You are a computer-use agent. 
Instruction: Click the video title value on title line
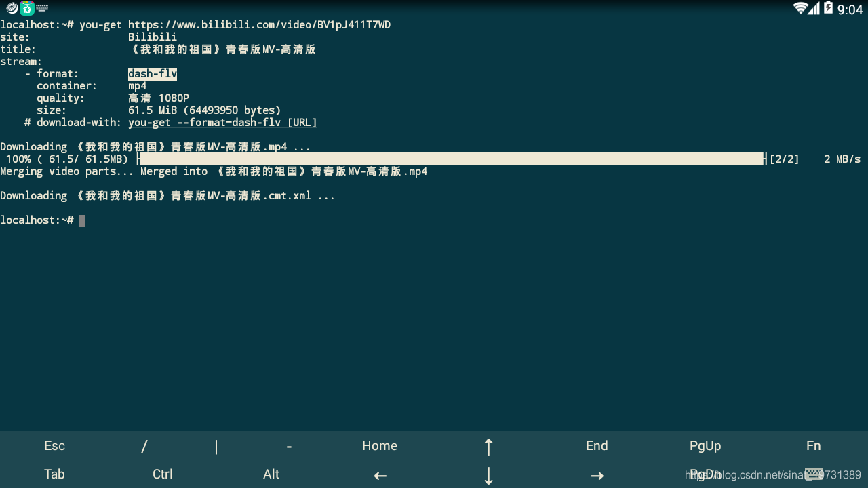(222, 49)
